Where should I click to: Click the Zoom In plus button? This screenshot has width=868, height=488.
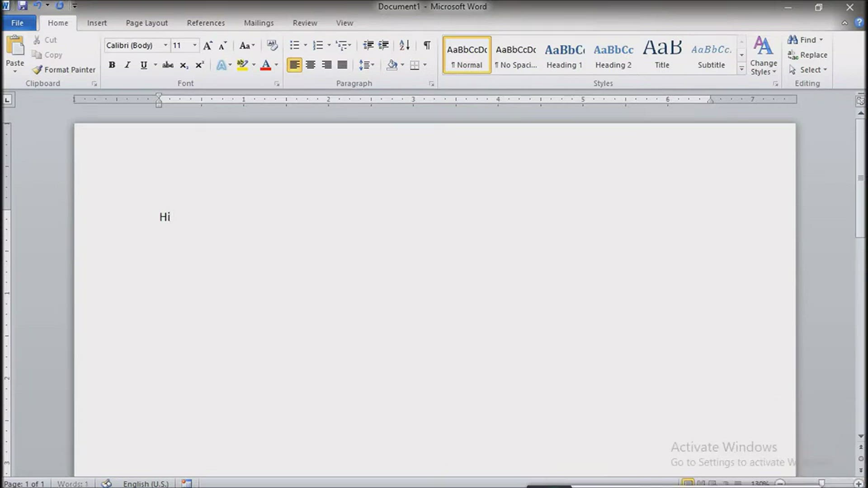tap(859, 483)
